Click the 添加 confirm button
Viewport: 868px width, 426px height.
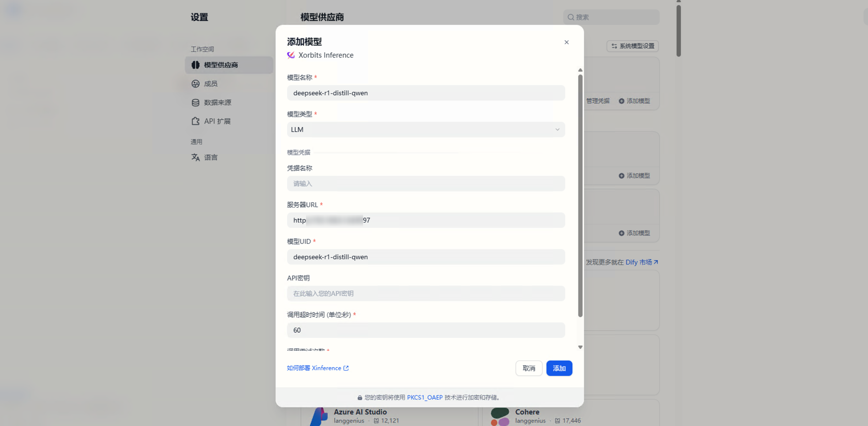pyautogui.click(x=559, y=368)
